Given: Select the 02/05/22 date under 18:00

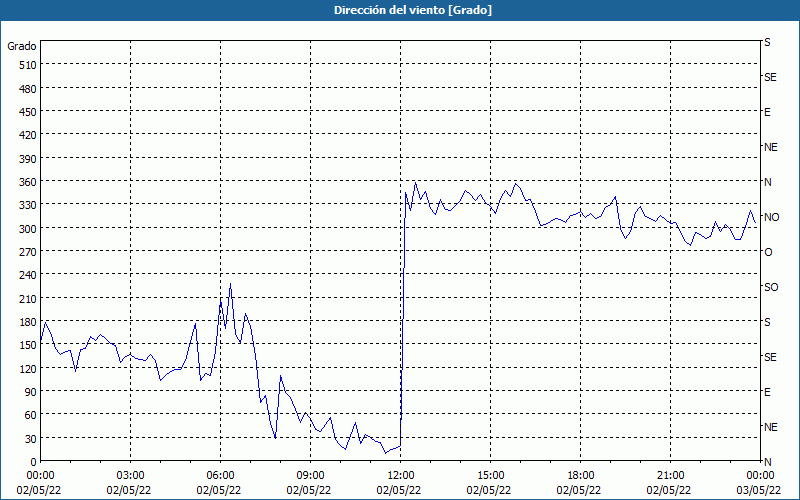Looking at the screenshot, I should click(x=581, y=490).
